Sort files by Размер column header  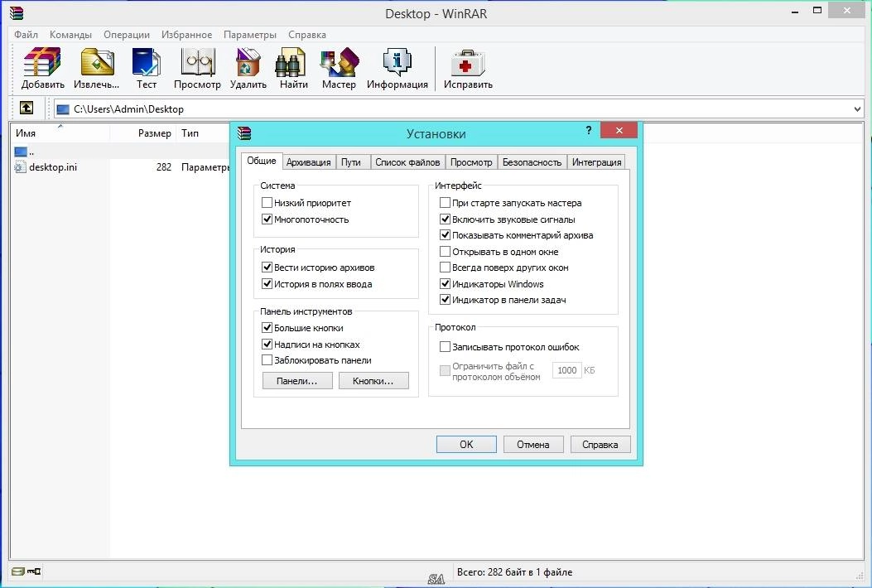click(x=143, y=133)
